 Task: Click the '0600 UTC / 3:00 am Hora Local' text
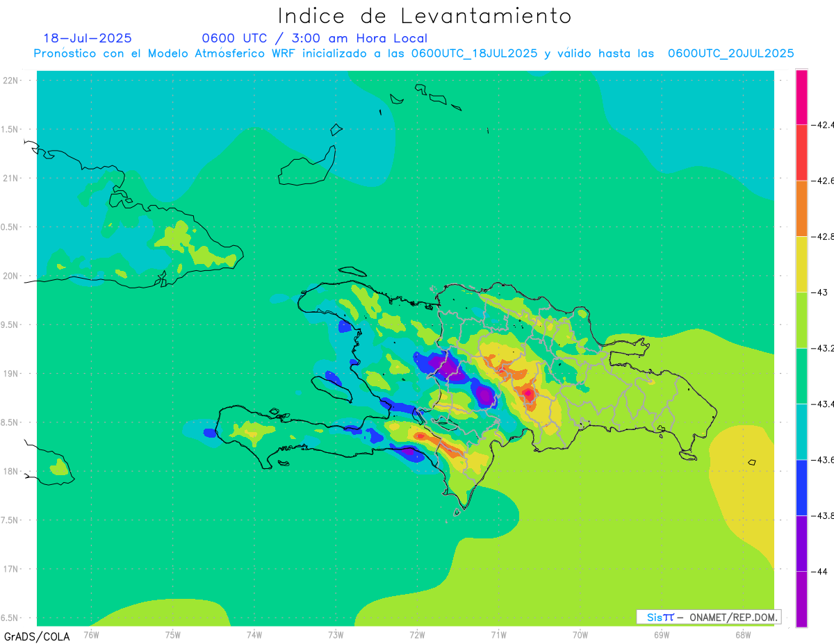[315, 39]
